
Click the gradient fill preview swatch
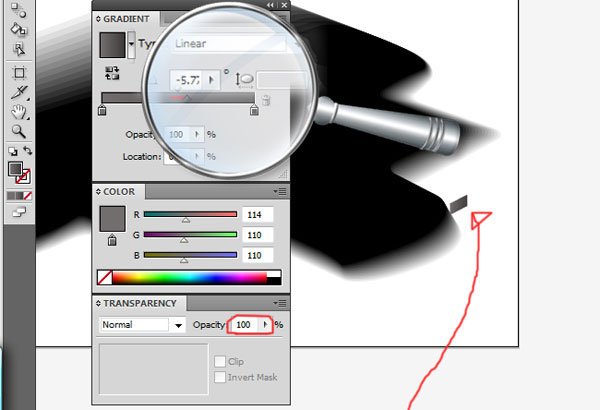pyautogui.click(x=112, y=45)
